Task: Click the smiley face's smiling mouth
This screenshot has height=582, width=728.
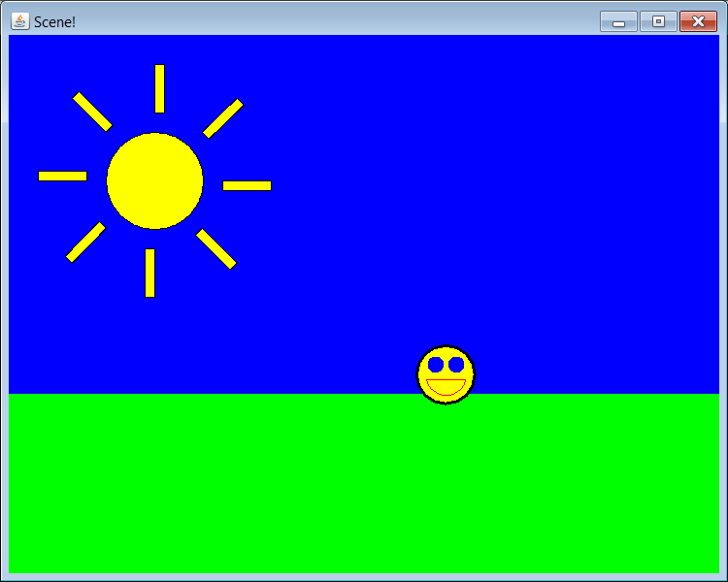Action: (446, 387)
